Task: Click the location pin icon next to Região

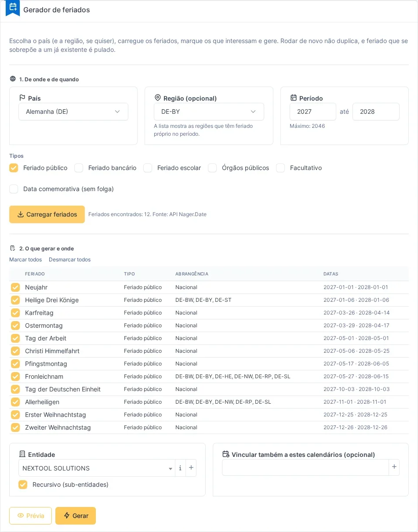Action: pyautogui.click(x=158, y=98)
